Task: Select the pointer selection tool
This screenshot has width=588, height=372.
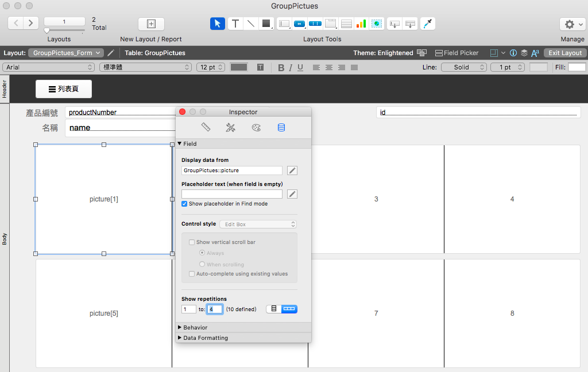Action: 218,24
